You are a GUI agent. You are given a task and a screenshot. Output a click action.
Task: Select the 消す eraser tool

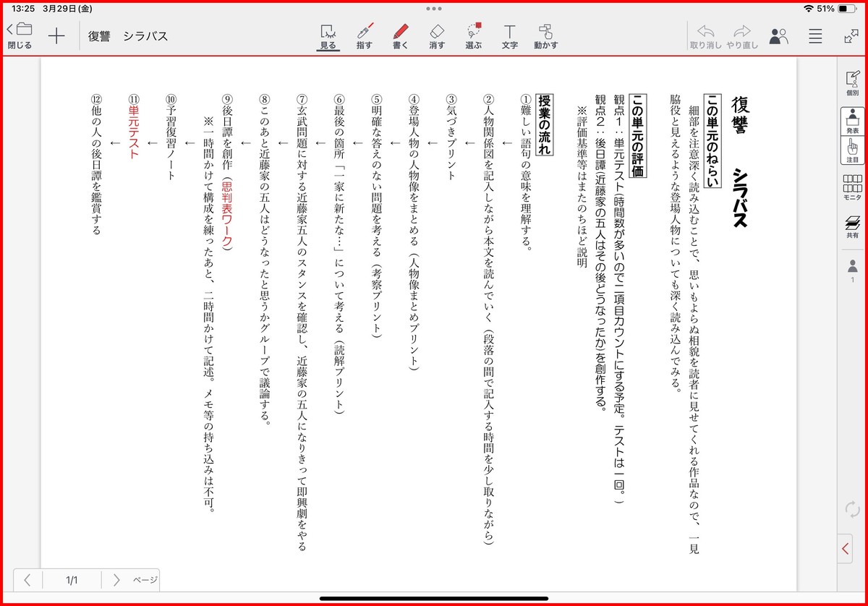[x=437, y=35]
